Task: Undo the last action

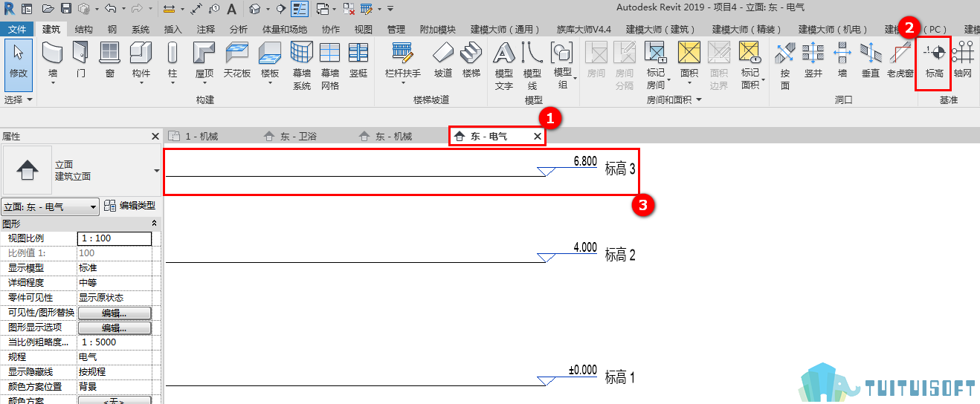Action: tap(110, 9)
